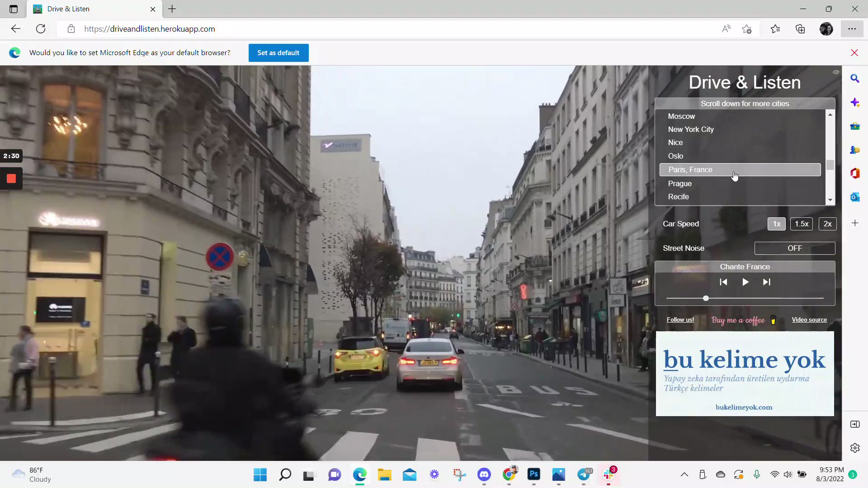Set car speed to 1.5x
This screenshot has height=488, width=868.
pos(802,224)
